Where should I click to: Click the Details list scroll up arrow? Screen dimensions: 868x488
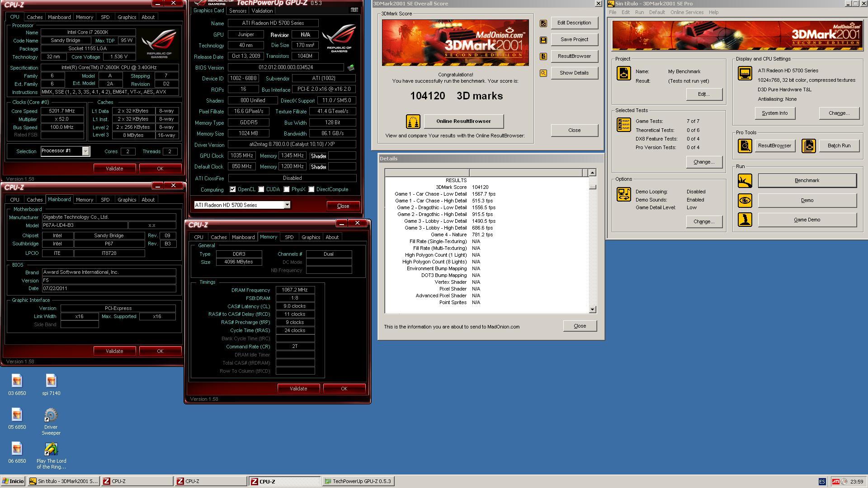(x=592, y=173)
